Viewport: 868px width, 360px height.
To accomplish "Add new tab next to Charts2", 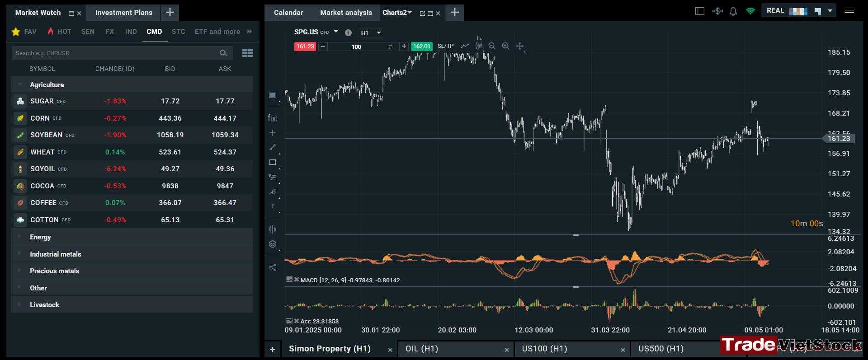I will tap(455, 13).
